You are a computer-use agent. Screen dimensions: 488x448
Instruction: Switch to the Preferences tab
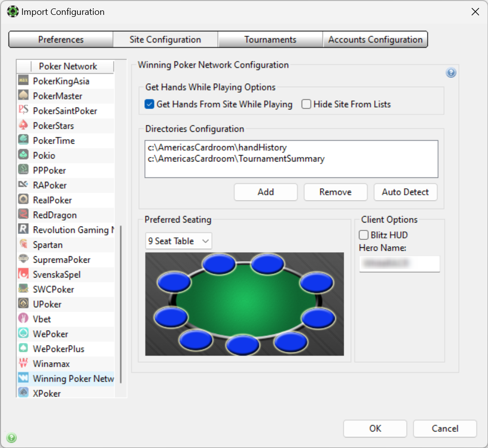point(61,40)
